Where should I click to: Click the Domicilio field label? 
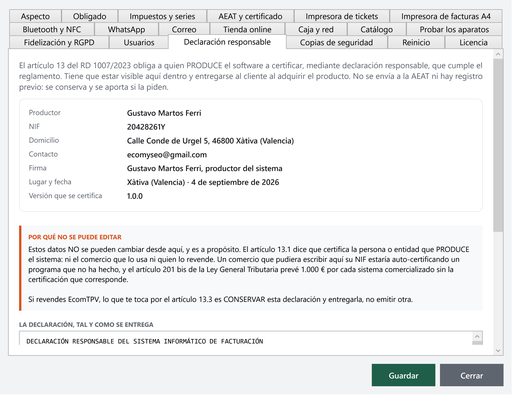pyautogui.click(x=44, y=140)
